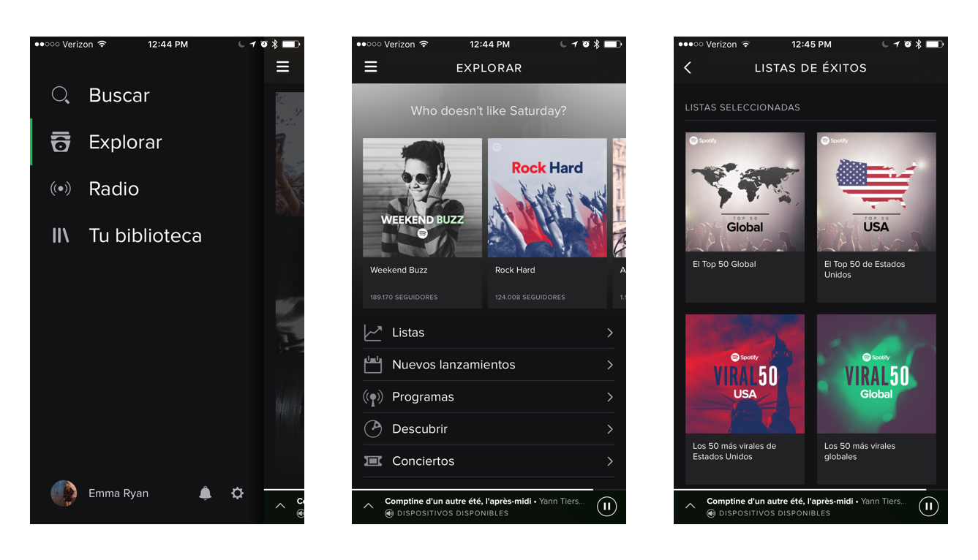Tap playback progress bar on Listas de Éxitos screen

click(810, 489)
